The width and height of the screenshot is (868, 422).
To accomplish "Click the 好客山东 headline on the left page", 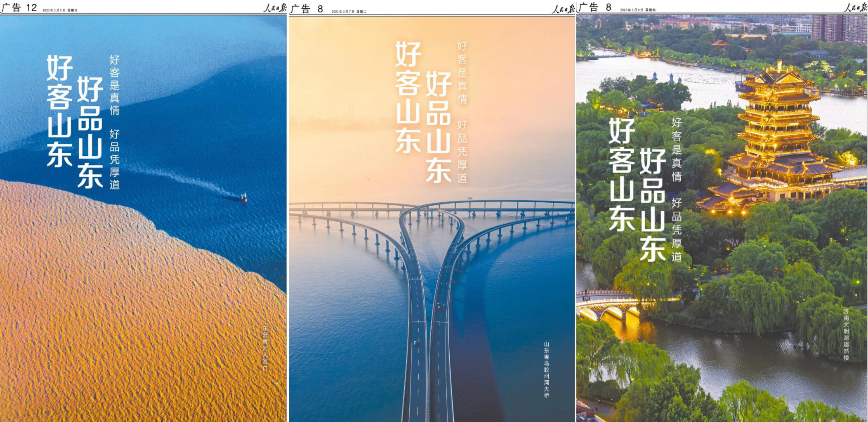I will coord(59,111).
